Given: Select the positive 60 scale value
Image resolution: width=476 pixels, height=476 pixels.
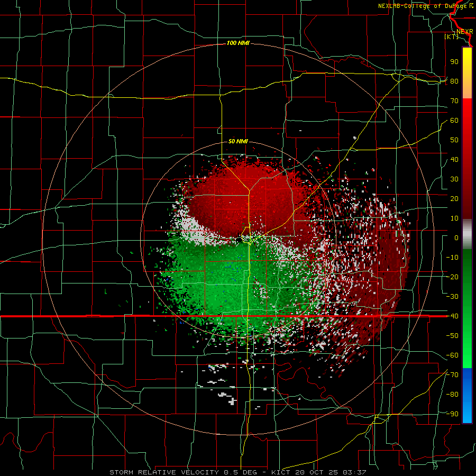Looking at the screenshot, I should pos(454,120).
